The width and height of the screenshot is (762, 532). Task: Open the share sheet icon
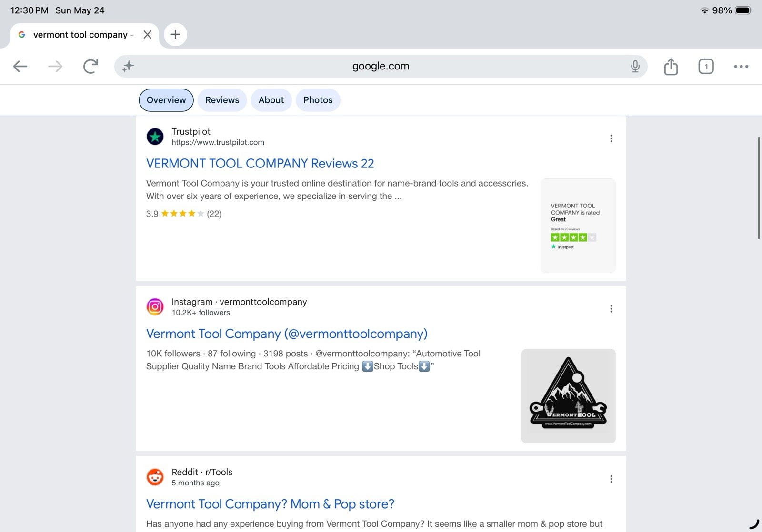point(671,66)
